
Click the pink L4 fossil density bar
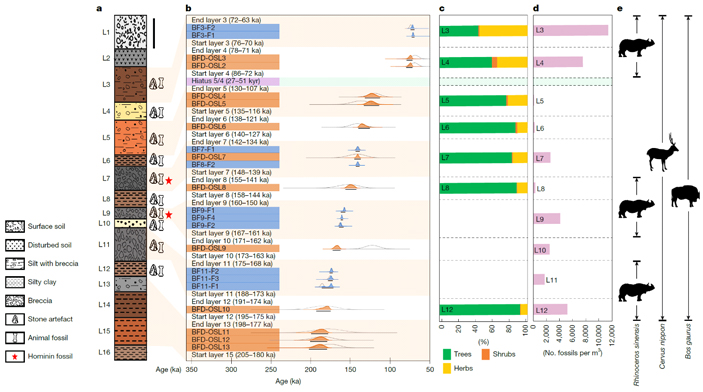[558, 62]
